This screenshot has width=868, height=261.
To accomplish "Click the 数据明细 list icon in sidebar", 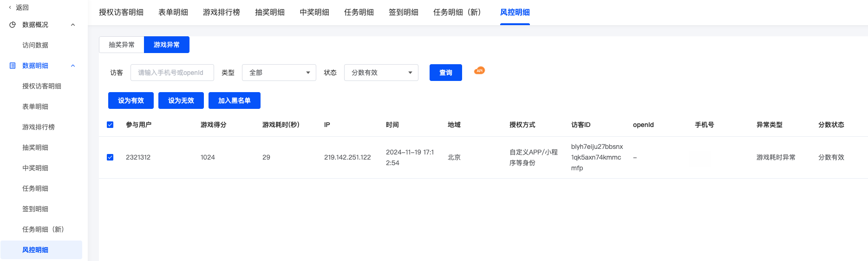I will 13,66.
